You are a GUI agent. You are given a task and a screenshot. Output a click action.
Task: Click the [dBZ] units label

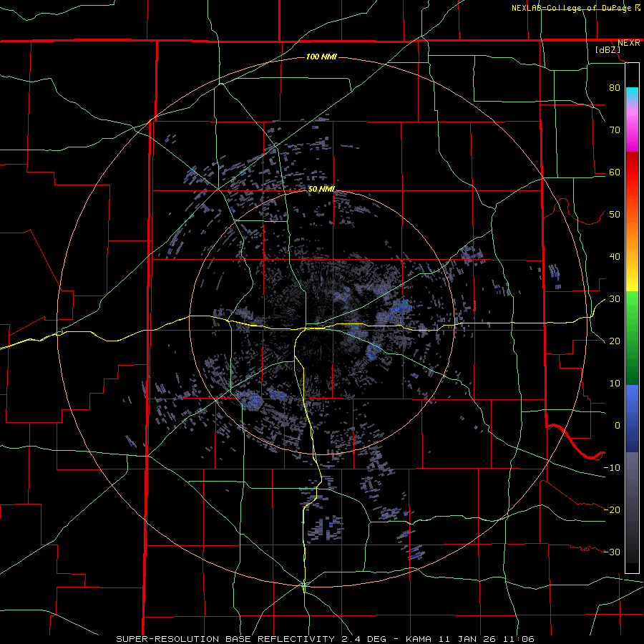click(608, 50)
